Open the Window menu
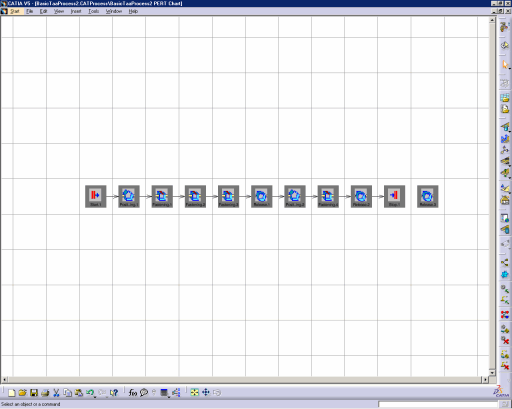This screenshot has width=512, height=409. [x=114, y=11]
